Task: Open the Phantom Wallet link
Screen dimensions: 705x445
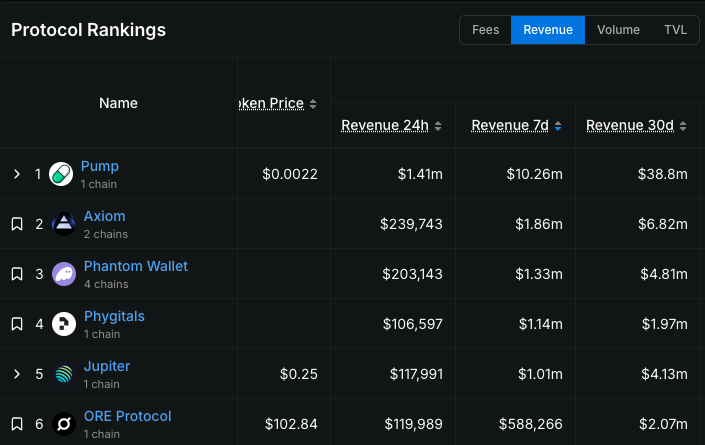Action: [136, 266]
